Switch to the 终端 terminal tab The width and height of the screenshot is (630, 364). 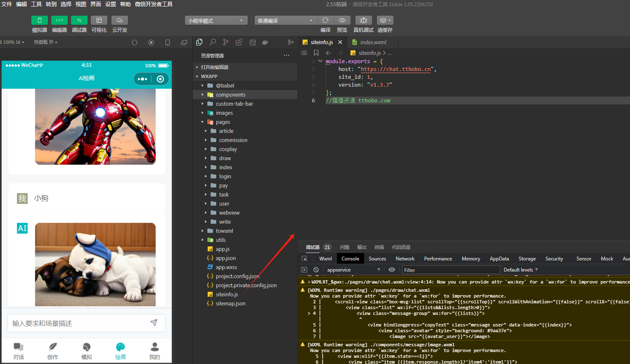[x=379, y=247]
